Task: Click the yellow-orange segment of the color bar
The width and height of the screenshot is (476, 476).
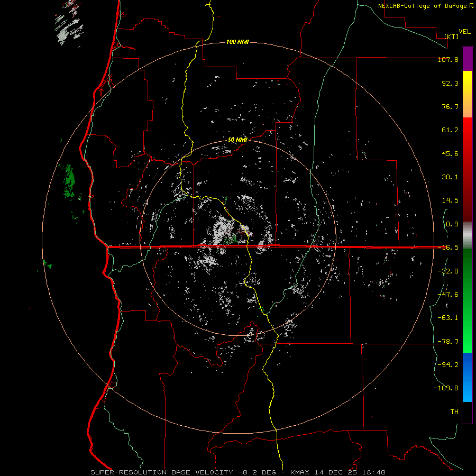Action: tap(467, 94)
